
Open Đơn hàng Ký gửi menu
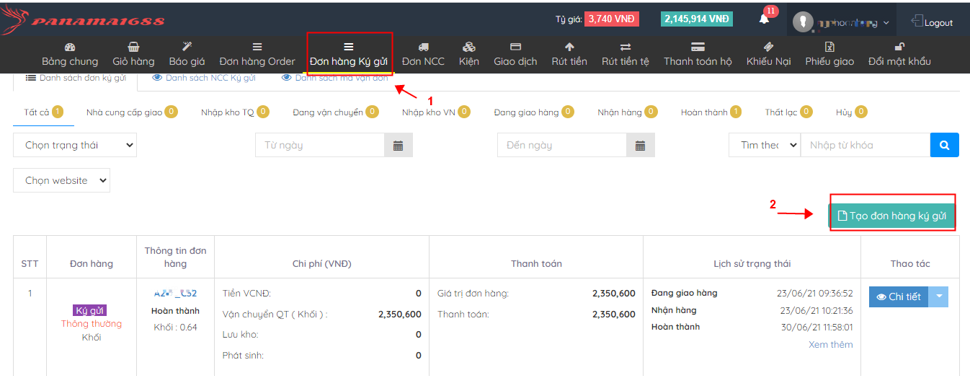(x=349, y=54)
